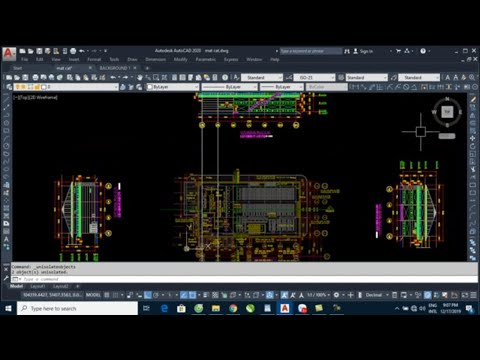Open a new drawing tab with plus button
The width and height of the screenshot is (480, 360).
click(147, 68)
